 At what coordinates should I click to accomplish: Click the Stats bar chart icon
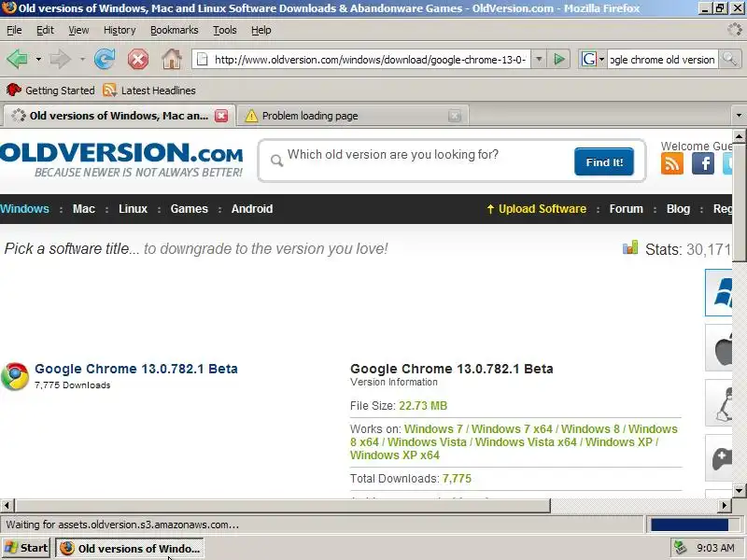(630, 247)
